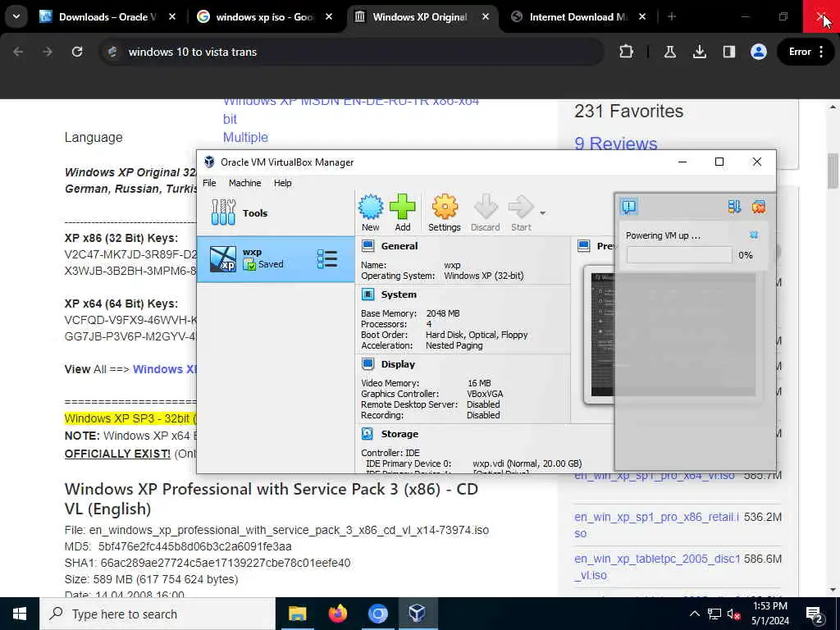Click the Error menu button
The height and width of the screenshot is (630, 840).
[806, 52]
